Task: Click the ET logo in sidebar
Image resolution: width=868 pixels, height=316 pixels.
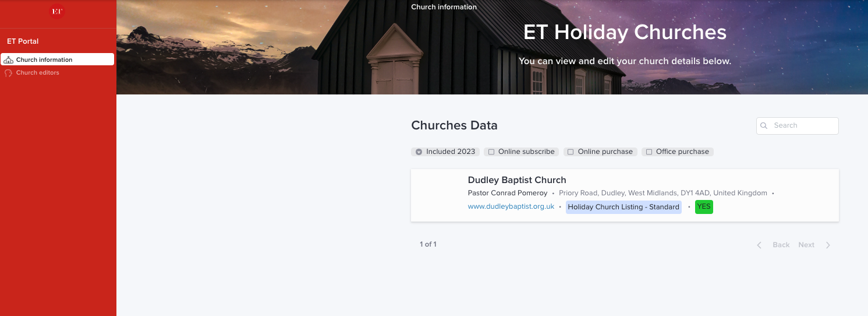Action: coord(56,11)
